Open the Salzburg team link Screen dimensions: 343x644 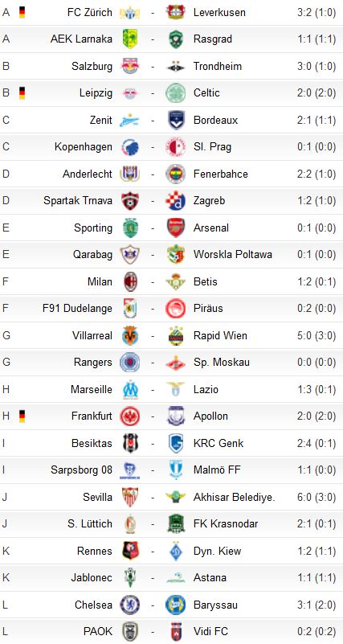(92, 66)
